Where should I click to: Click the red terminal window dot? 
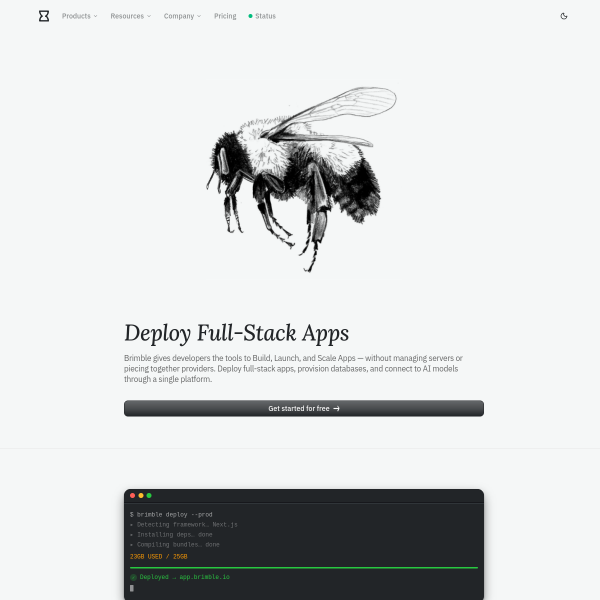132,496
